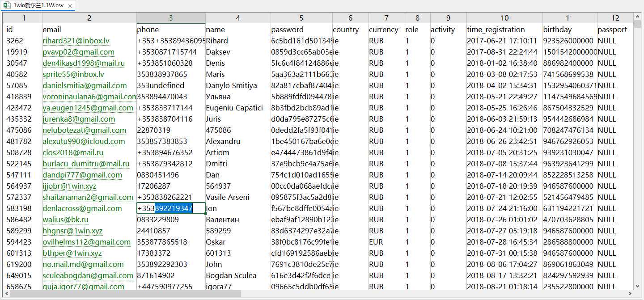
Task: Click the 'name' header cell
Action: click(238, 30)
